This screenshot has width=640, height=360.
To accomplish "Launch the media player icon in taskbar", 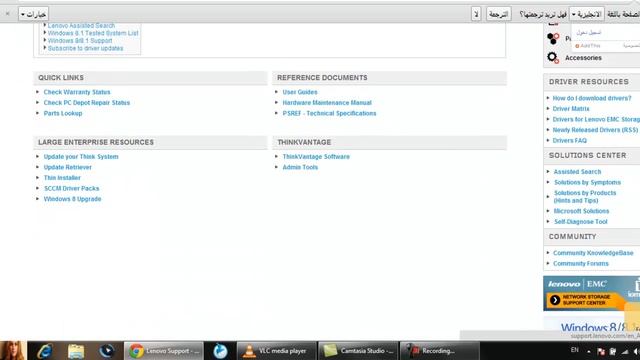I will pos(107,351).
